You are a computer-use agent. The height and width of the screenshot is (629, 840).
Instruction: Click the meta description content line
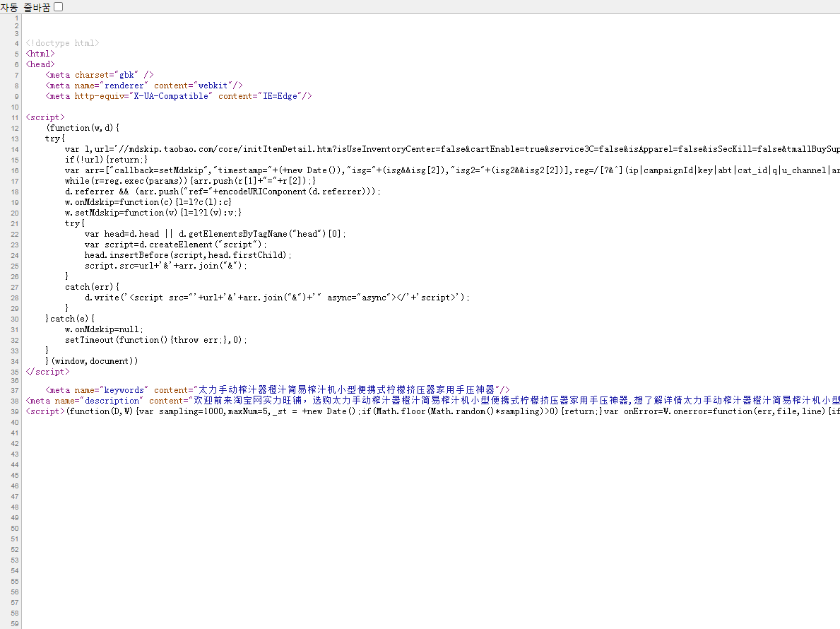click(x=433, y=401)
